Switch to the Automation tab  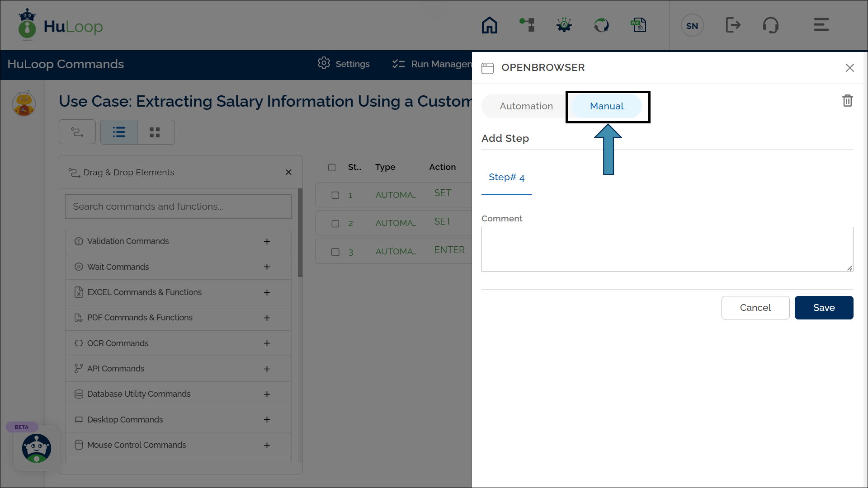pos(526,106)
